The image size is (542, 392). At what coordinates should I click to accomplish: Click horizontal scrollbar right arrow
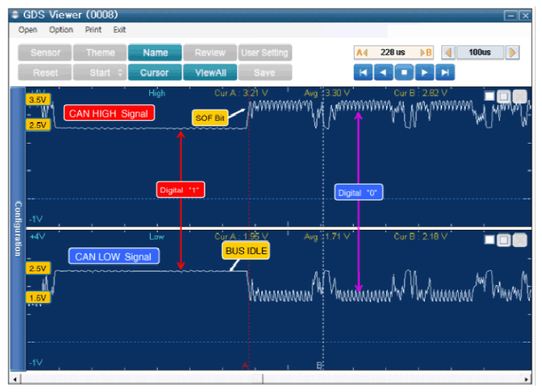point(526,379)
